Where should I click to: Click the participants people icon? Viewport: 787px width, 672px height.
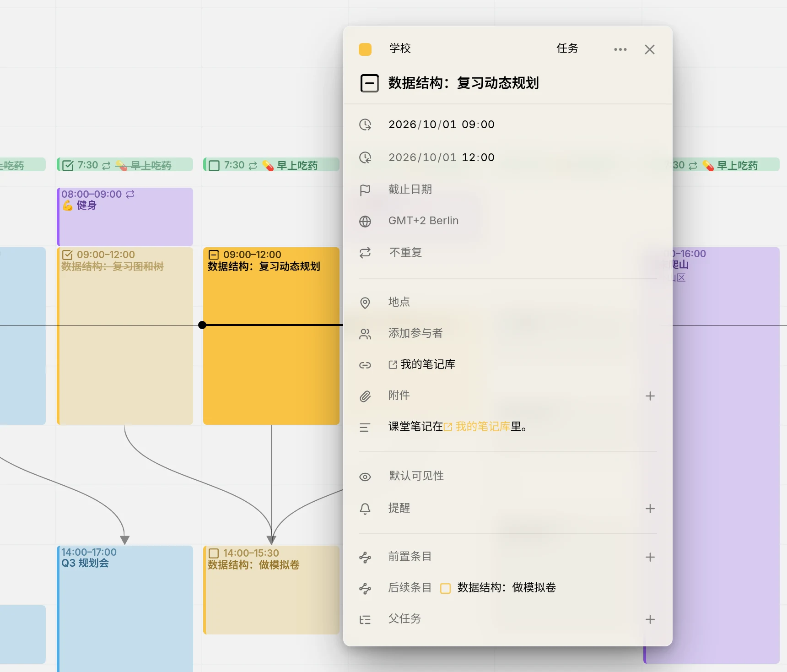[365, 334]
